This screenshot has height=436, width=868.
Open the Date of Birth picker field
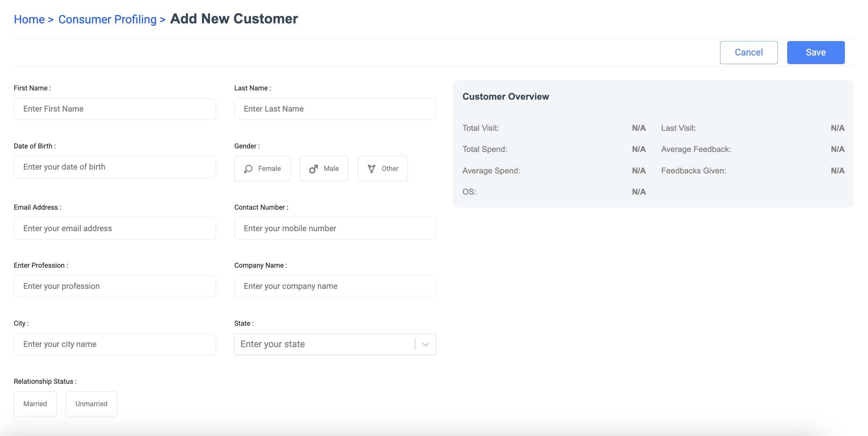pyautogui.click(x=115, y=167)
